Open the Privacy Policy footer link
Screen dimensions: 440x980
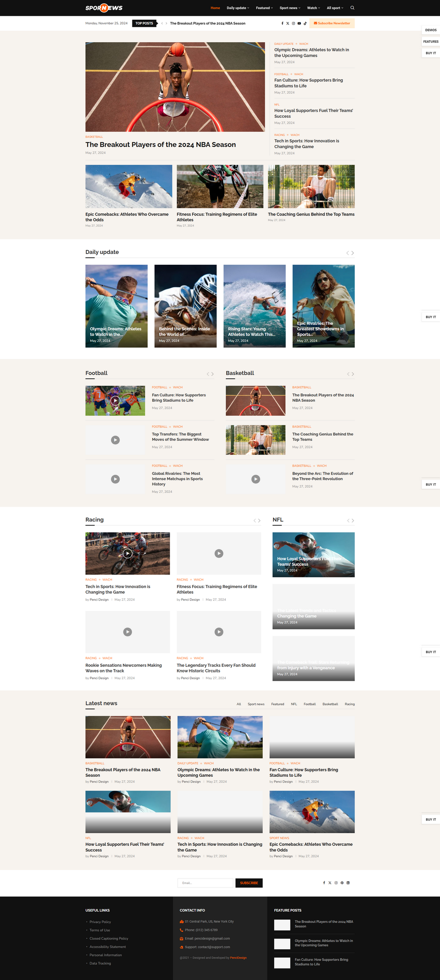point(100,922)
